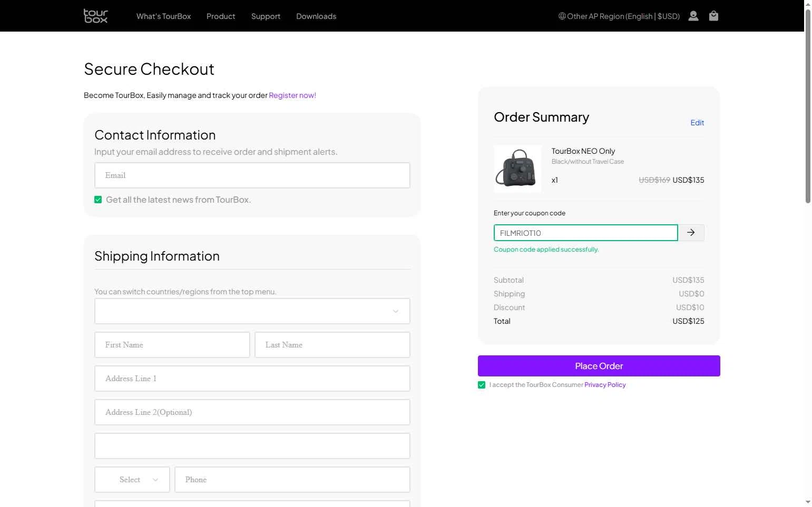This screenshot has width=812, height=507.
Task: Click the Address Line 2(Optional) field
Action: point(252,412)
